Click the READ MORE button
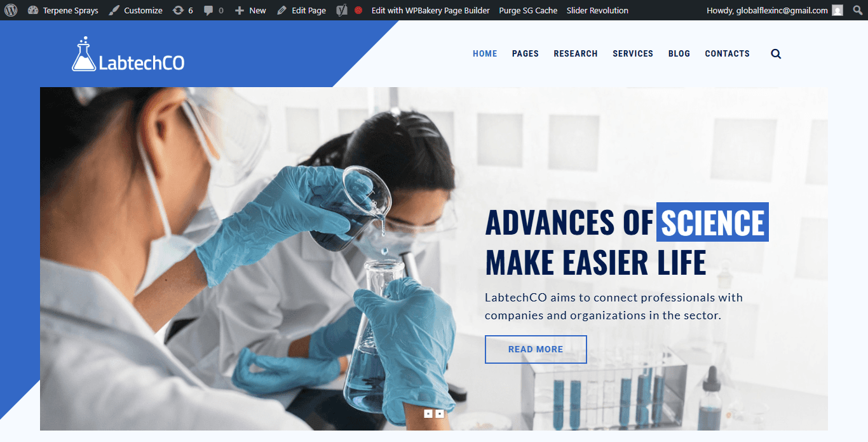Screen dimensions: 868x442 pyautogui.click(x=536, y=349)
